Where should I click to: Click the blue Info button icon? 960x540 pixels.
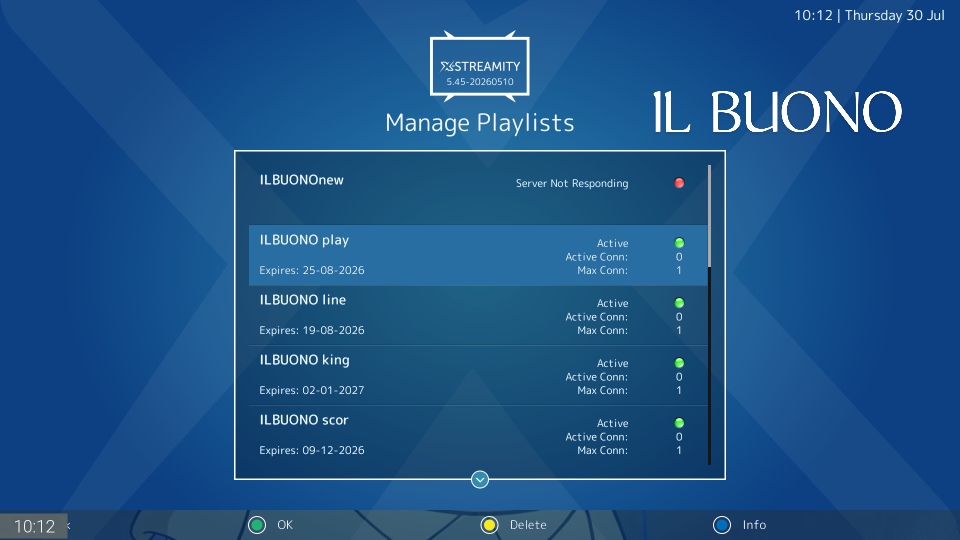[x=722, y=525]
